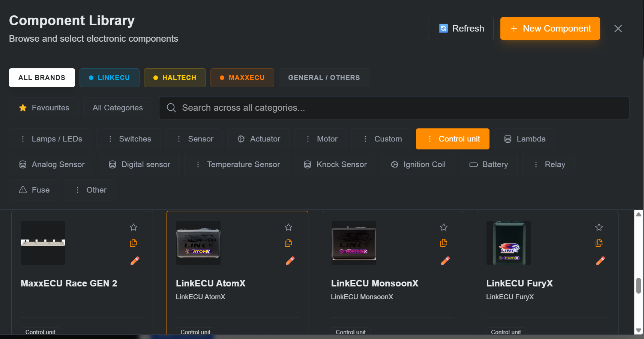Image resolution: width=644 pixels, height=339 pixels.
Task: Edit MaxxECU Race GEN 2 with pencil icon
Action: 135,261
